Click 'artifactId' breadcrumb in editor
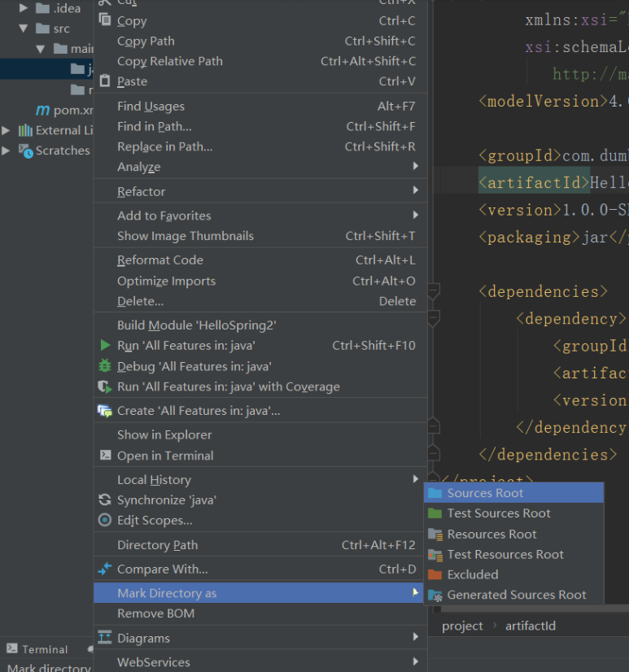 pos(531,626)
